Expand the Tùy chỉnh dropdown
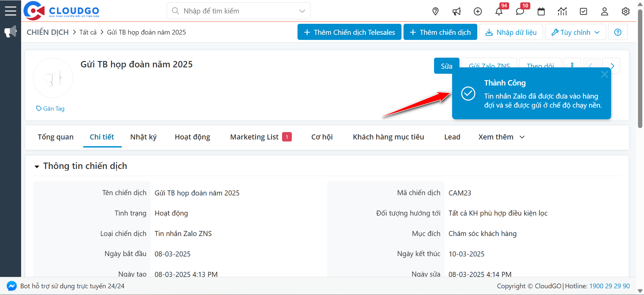644x295 pixels. coord(575,32)
